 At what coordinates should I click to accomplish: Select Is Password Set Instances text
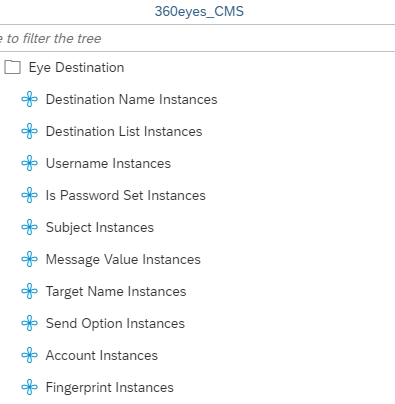point(126,195)
